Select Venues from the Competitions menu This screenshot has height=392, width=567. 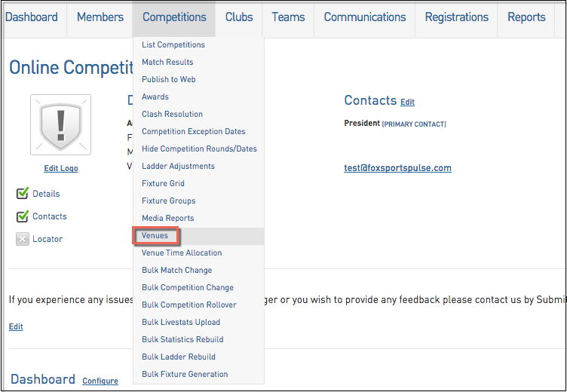(155, 235)
